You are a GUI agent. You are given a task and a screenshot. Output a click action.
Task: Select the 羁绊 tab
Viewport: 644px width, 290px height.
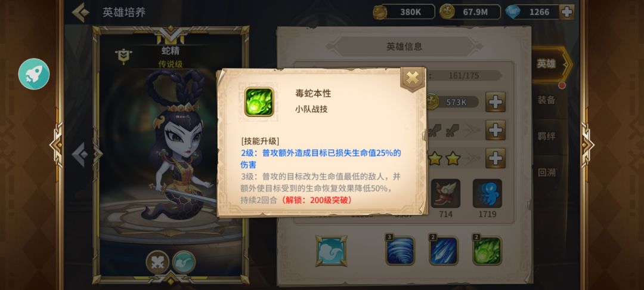pos(546,136)
